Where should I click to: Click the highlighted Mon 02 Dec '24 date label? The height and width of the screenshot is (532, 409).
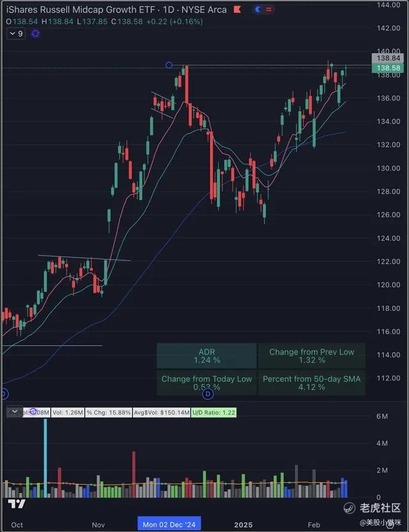click(x=169, y=524)
